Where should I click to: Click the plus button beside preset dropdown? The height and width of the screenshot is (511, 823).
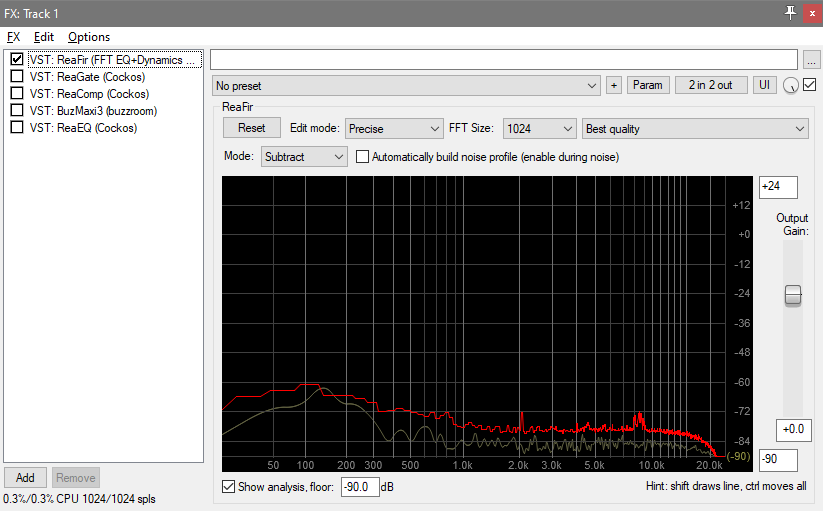[x=614, y=85]
